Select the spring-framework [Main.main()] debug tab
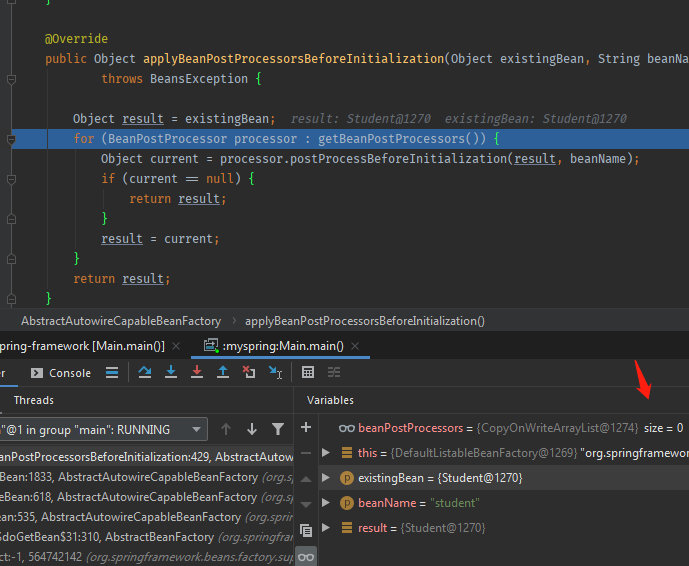This screenshot has width=689, height=566. tap(82, 346)
